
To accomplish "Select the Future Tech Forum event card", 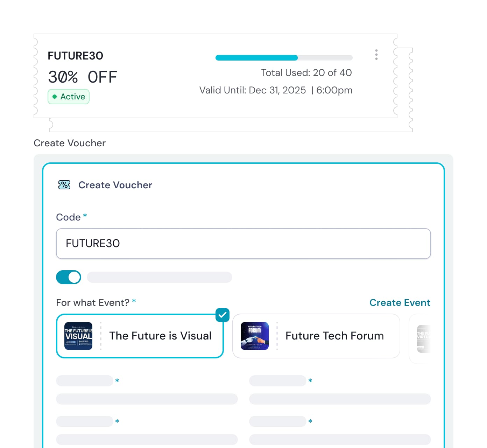I will tap(316, 336).
